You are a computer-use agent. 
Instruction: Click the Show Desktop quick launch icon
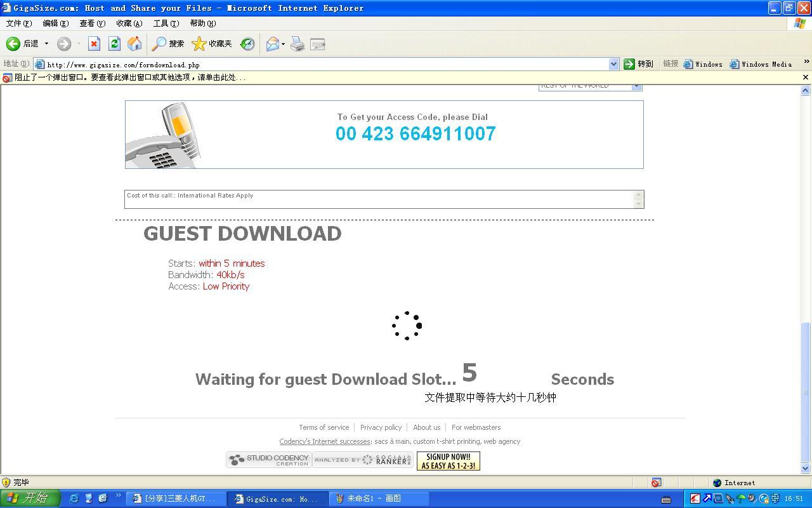point(89,498)
